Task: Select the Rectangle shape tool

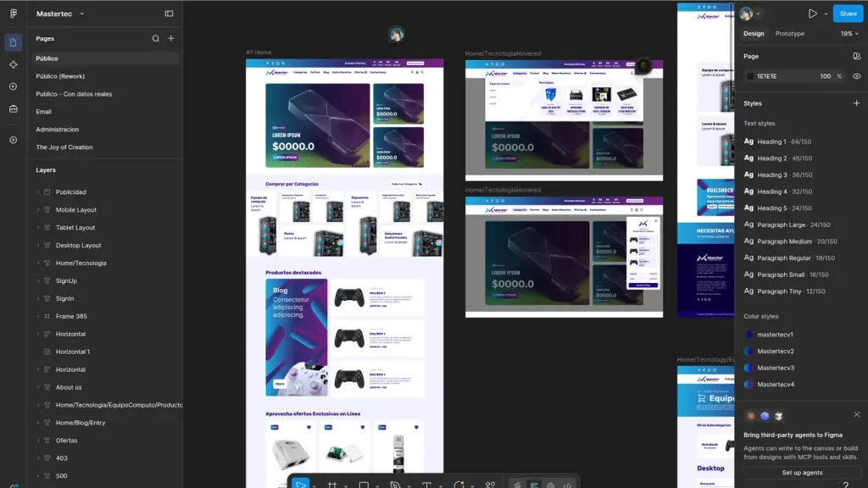Action: click(364, 485)
